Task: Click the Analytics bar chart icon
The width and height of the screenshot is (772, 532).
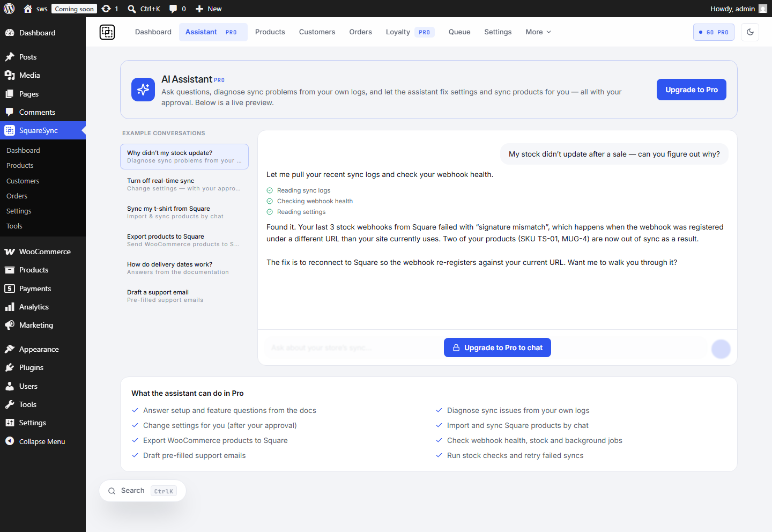Action: coord(10,307)
